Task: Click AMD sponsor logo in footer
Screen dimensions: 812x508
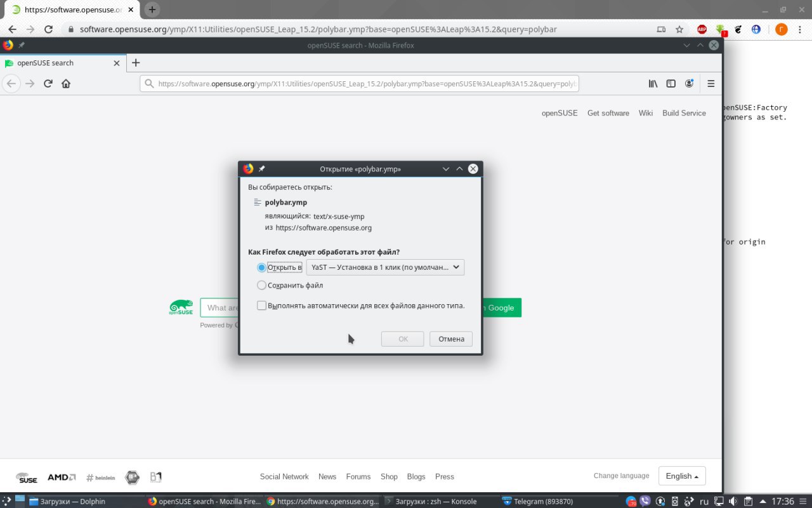Action: 62,477
